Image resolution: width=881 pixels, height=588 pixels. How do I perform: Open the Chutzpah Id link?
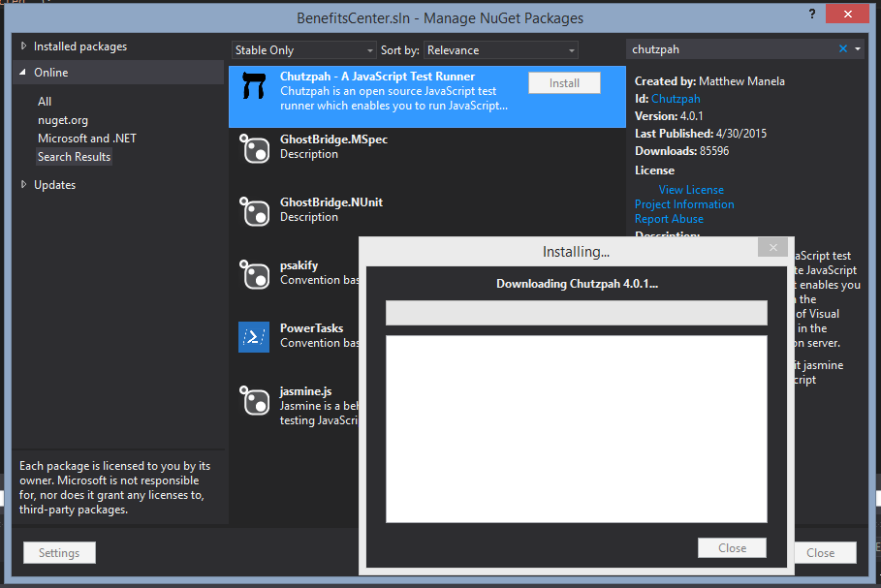[x=676, y=99]
